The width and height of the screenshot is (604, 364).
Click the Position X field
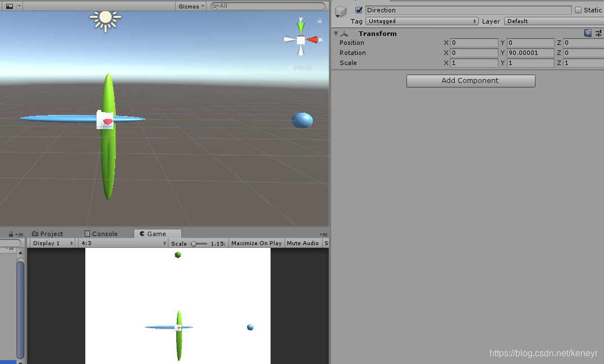click(474, 43)
